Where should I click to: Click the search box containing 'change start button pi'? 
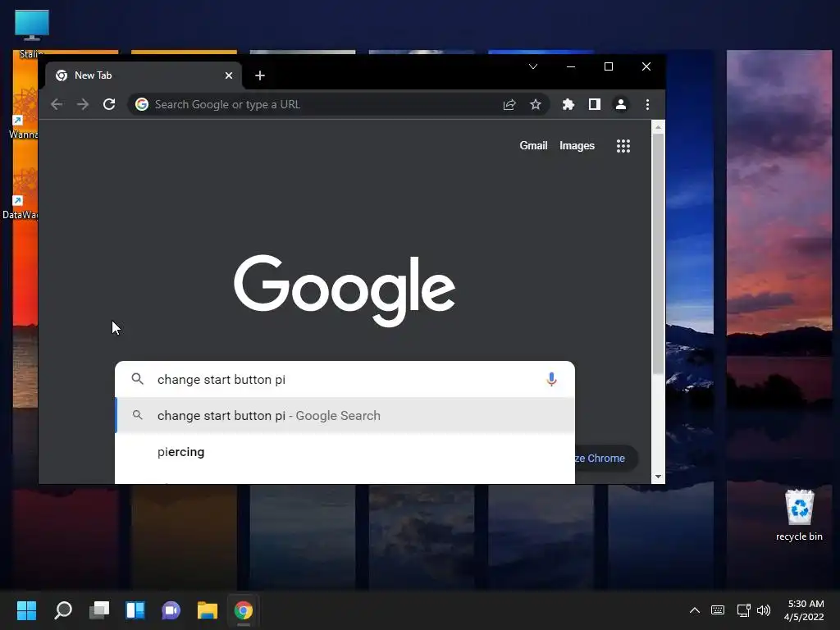tap(345, 379)
